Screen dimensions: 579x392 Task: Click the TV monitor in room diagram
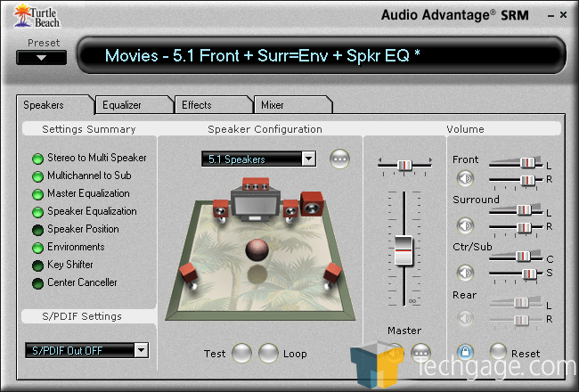click(x=256, y=204)
